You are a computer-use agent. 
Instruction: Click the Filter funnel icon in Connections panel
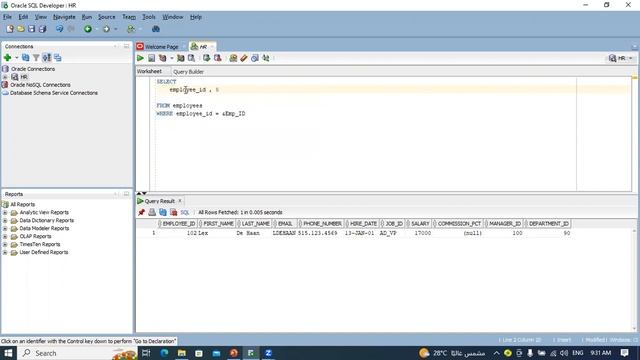[36, 58]
